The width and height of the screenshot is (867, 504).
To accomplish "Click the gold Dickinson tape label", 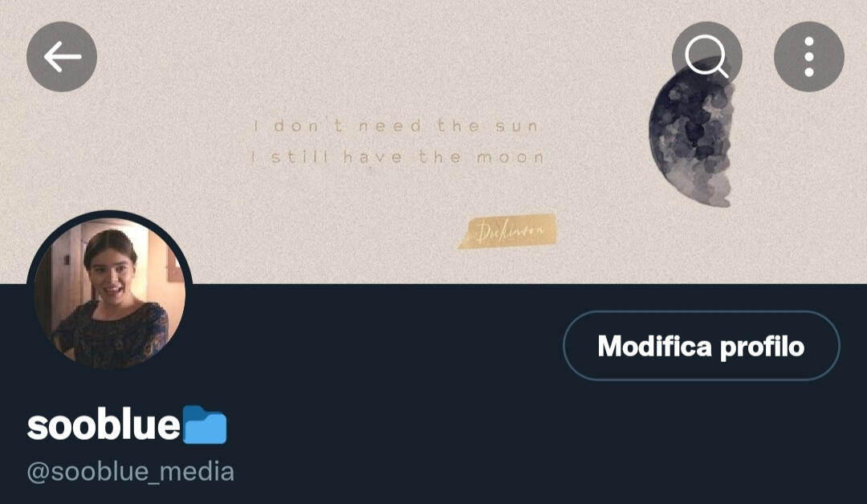I will click(507, 231).
